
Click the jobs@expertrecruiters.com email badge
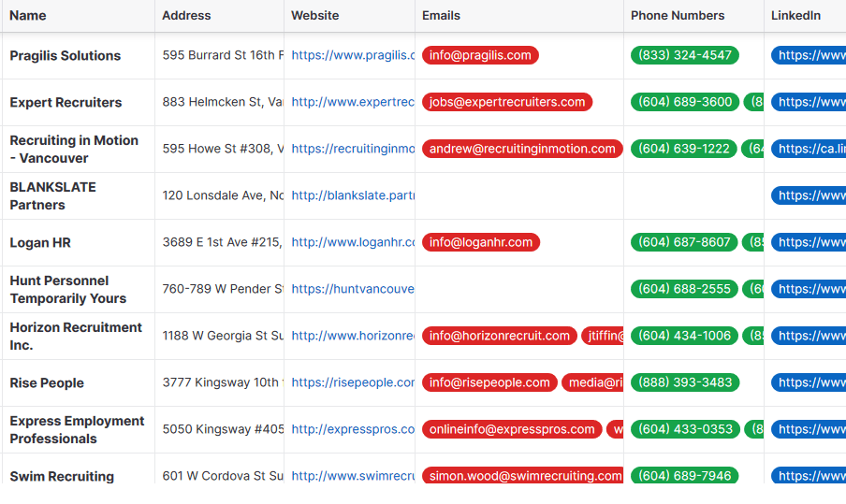507,102
